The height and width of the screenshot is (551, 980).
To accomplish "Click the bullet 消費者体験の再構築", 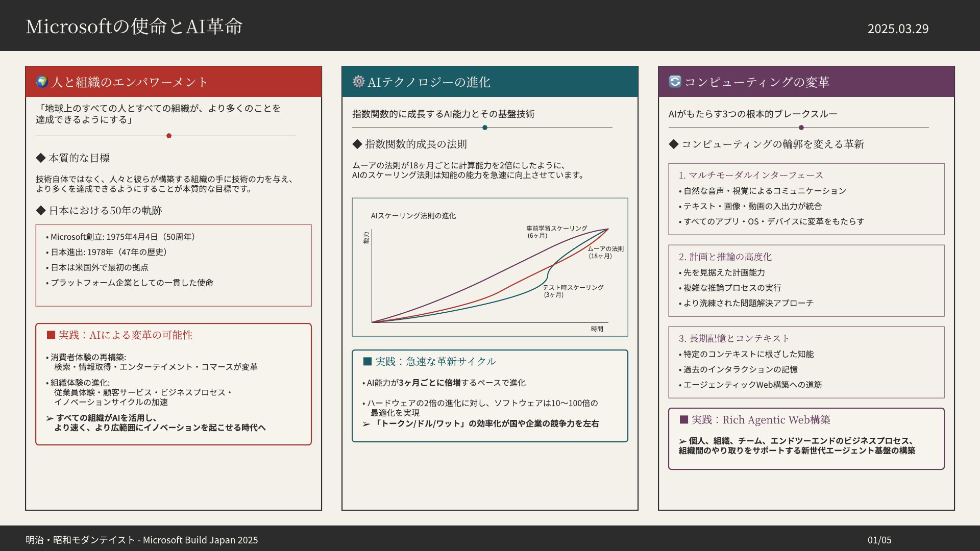I will (x=152, y=362).
